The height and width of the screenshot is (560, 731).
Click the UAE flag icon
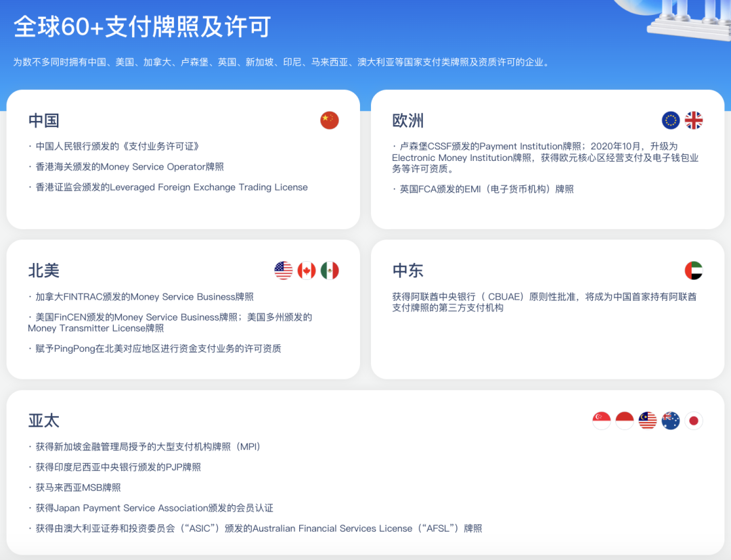[x=694, y=271]
